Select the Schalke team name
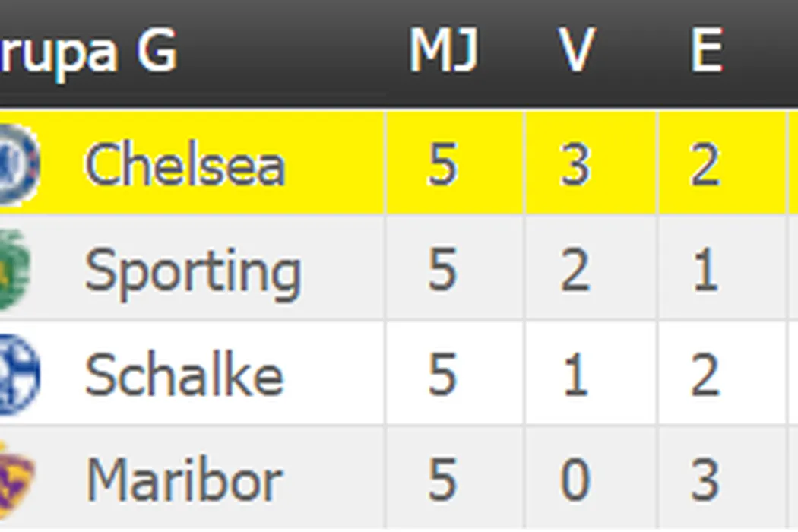The width and height of the screenshot is (798, 532). click(184, 375)
